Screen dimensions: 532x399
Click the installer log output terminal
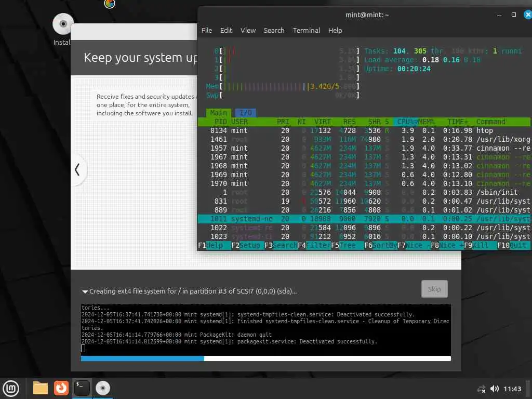point(266,329)
